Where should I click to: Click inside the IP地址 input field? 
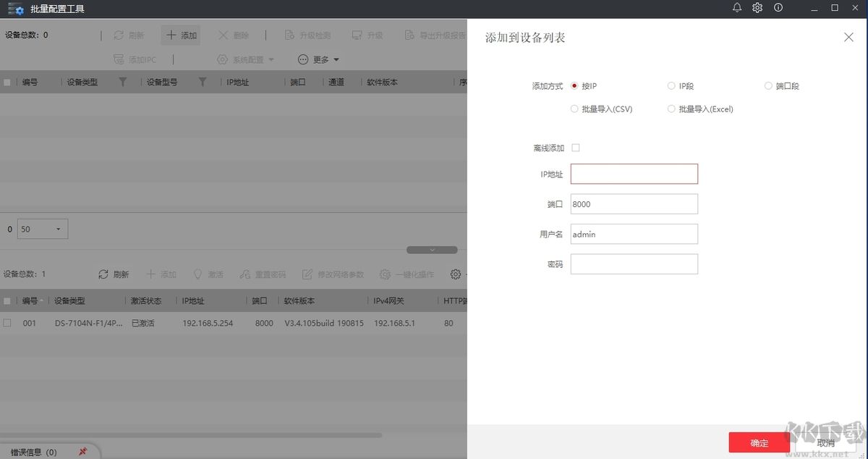pyautogui.click(x=634, y=174)
